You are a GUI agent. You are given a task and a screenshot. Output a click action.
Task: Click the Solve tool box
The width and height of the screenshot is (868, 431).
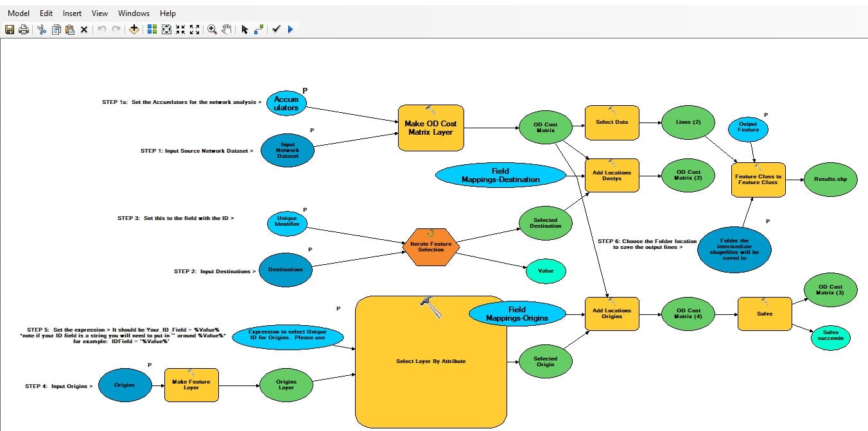pyautogui.click(x=765, y=314)
